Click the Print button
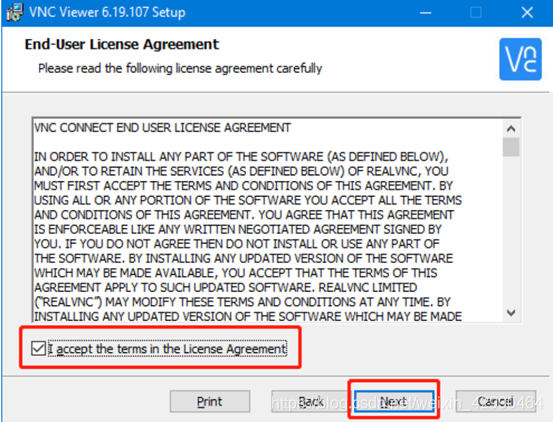The height and width of the screenshot is (422, 553). 210,401
